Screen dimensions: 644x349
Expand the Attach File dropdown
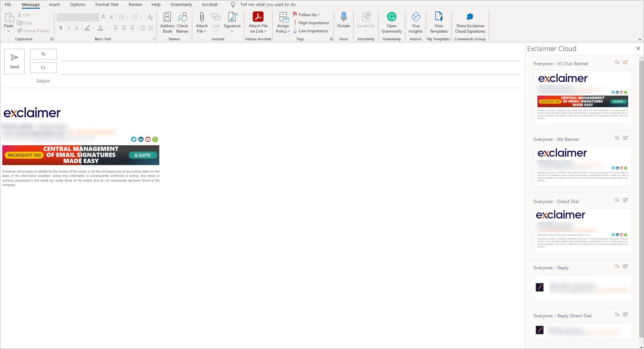(202, 31)
